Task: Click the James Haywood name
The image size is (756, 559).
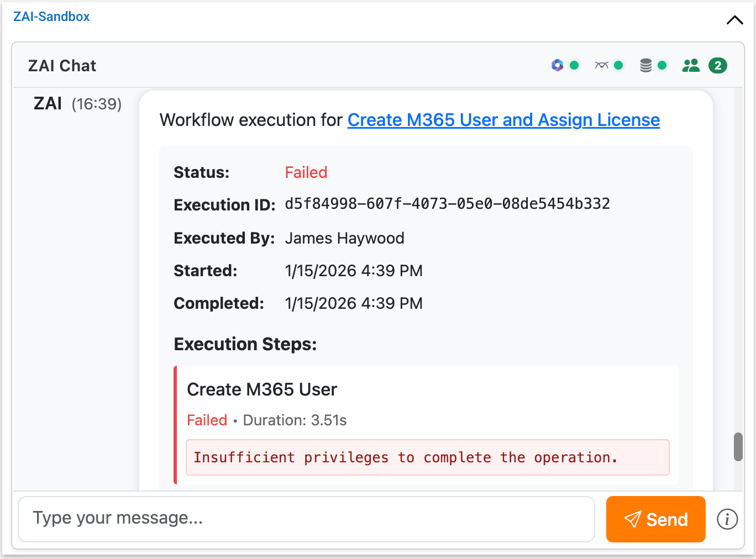Action: coord(345,238)
